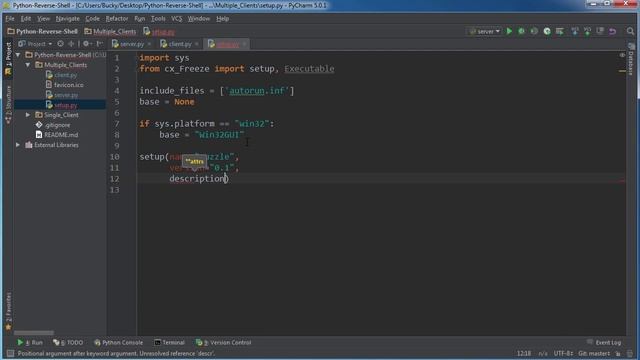The width and height of the screenshot is (640, 360).
Task: Open the Event Log
Action: (x=604, y=342)
